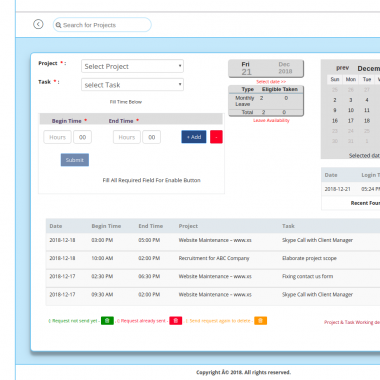Click the Project & Task Working link

pos(352,322)
